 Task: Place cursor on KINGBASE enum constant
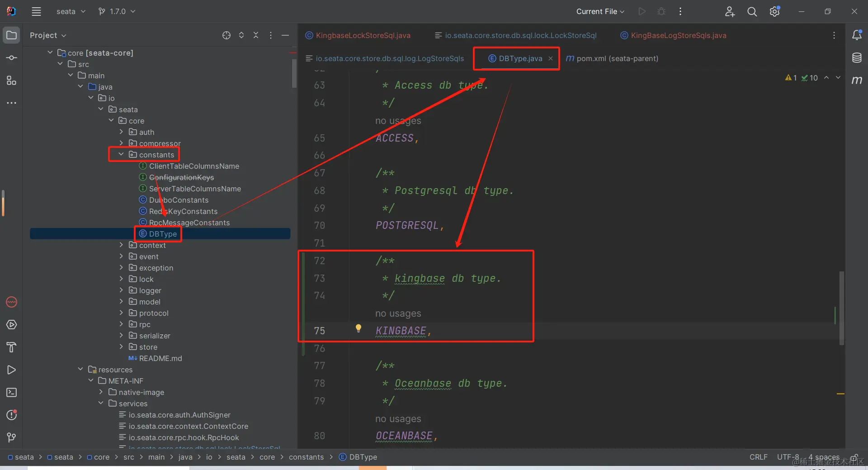tap(401, 331)
